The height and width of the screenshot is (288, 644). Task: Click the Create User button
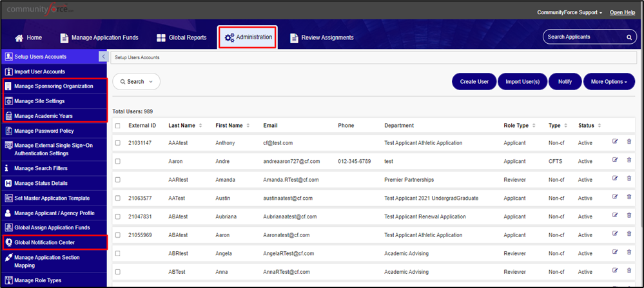pos(474,82)
